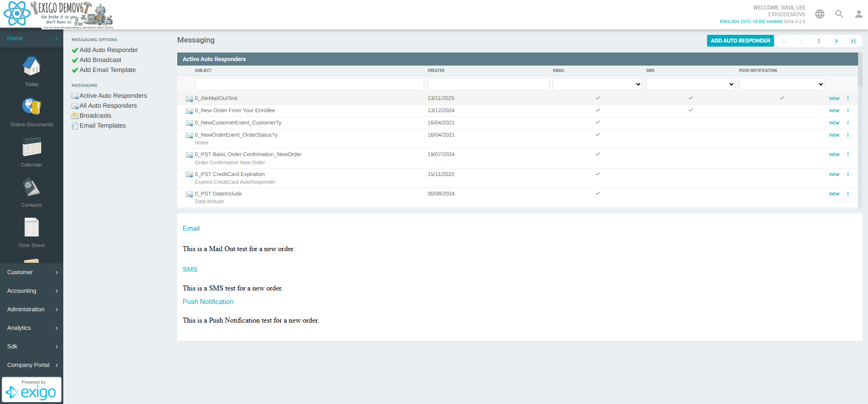
Task: Click page number 1 in pager
Action: tap(819, 41)
